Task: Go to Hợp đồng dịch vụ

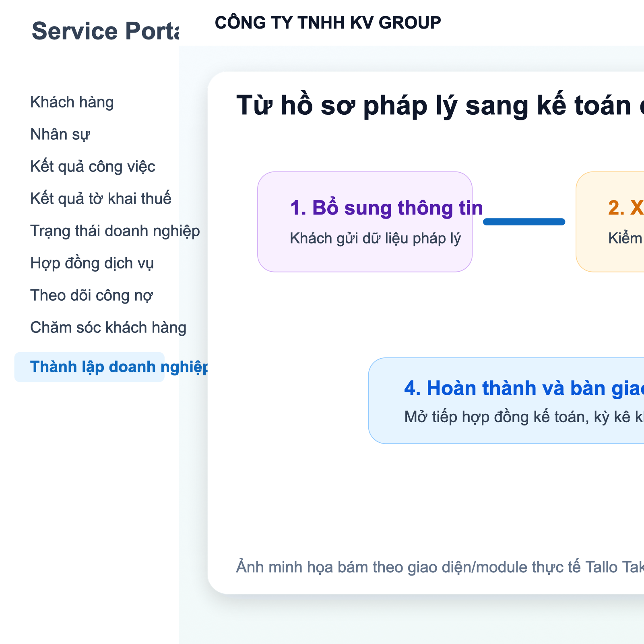Action: coord(92,263)
